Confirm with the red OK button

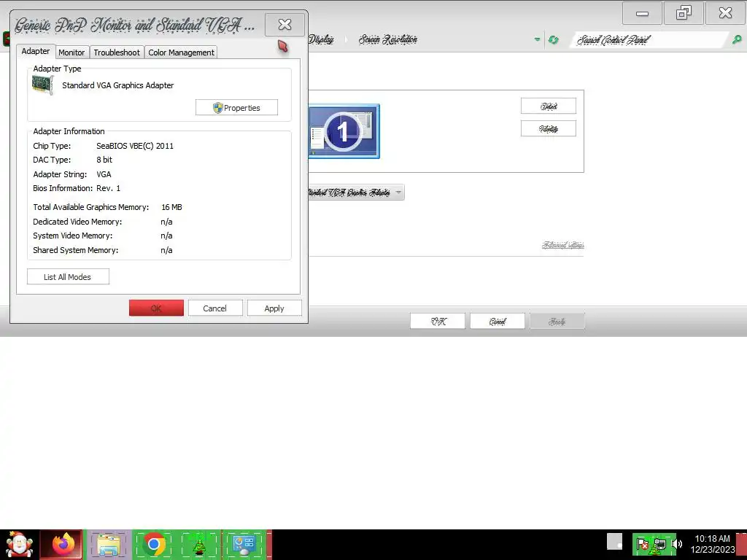[x=156, y=308]
